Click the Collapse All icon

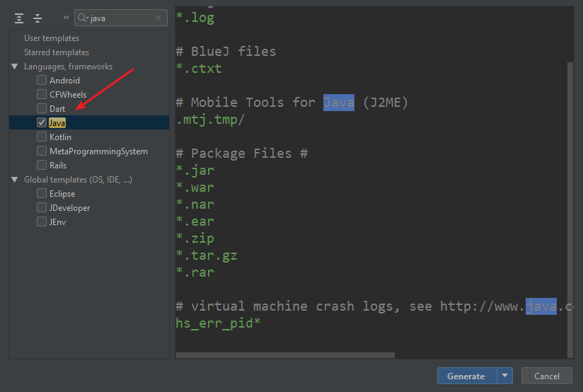click(37, 18)
